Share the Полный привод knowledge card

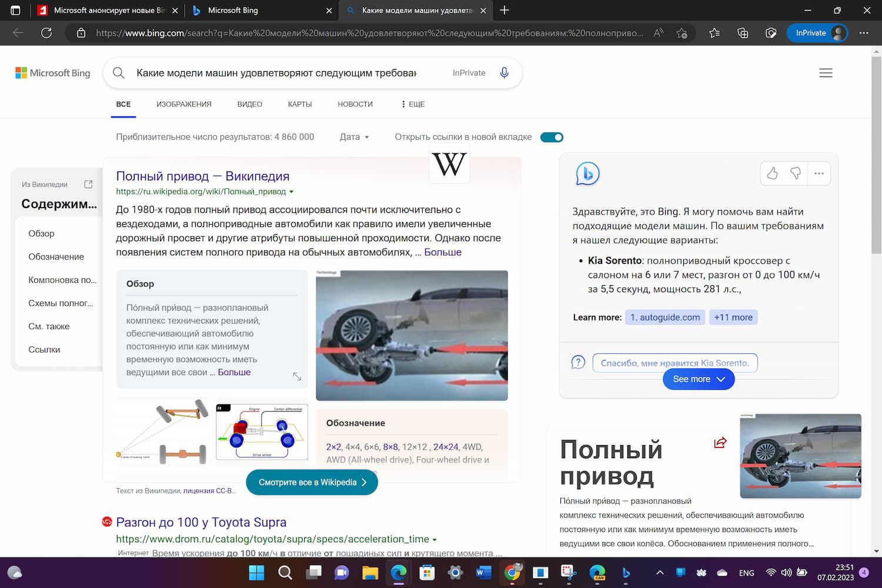720,442
